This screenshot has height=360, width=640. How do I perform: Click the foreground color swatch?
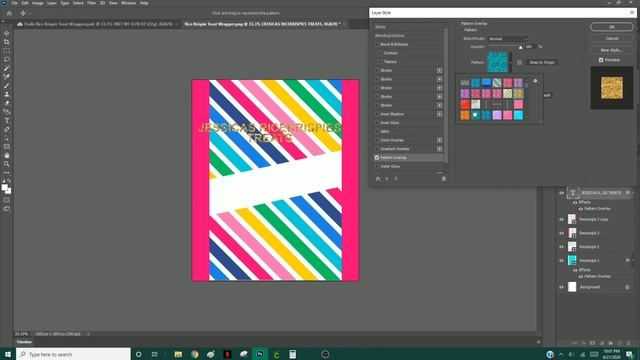coord(4,188)
